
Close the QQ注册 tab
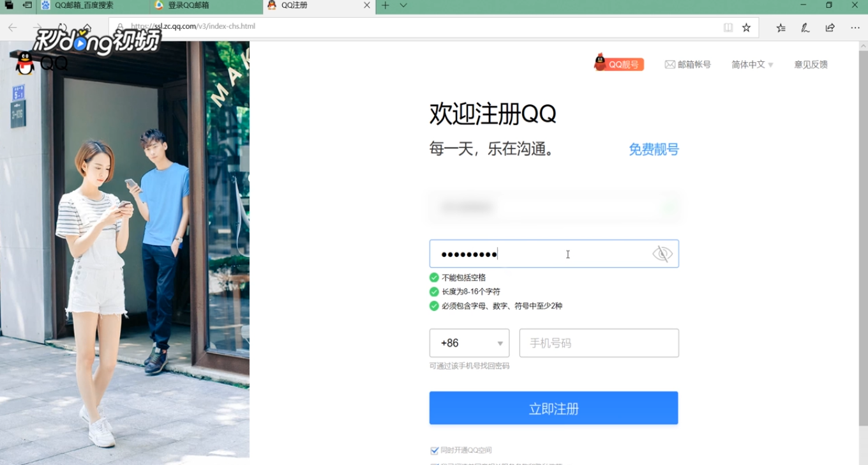pos(367,5)
